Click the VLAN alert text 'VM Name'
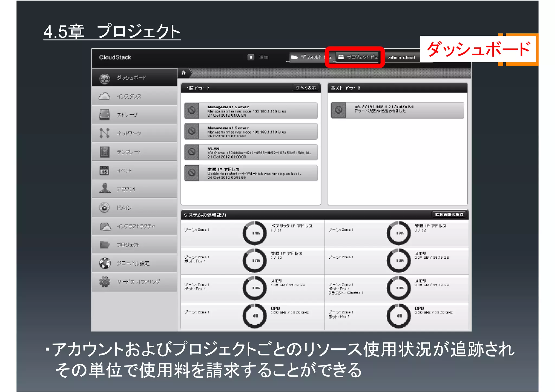This screenshot has width=555, height=392. 259,153
